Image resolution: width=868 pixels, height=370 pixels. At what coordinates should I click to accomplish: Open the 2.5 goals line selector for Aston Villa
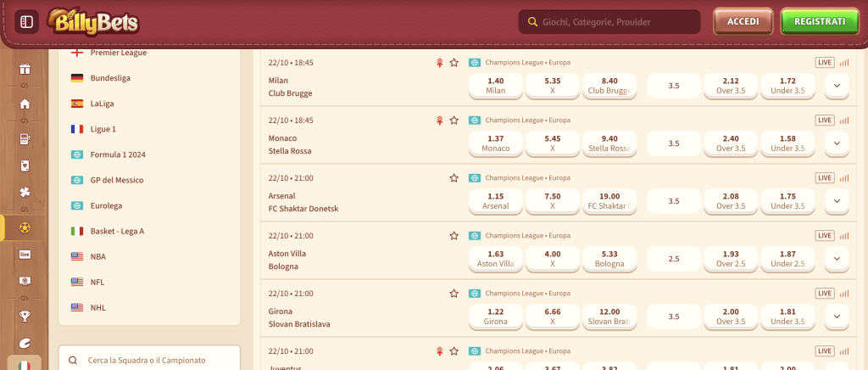click(674, 258)
